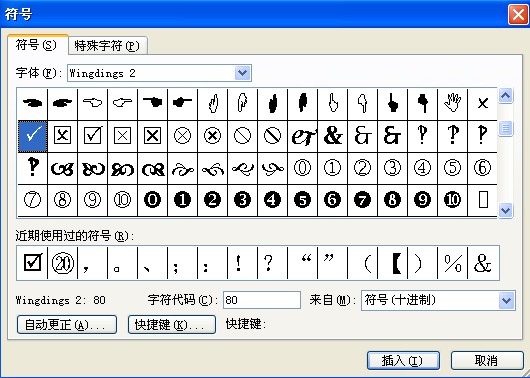The height and width of the screenshot is (378, 530).
Task: Pick the recently used checked box symbol
Action: point(32,263)
